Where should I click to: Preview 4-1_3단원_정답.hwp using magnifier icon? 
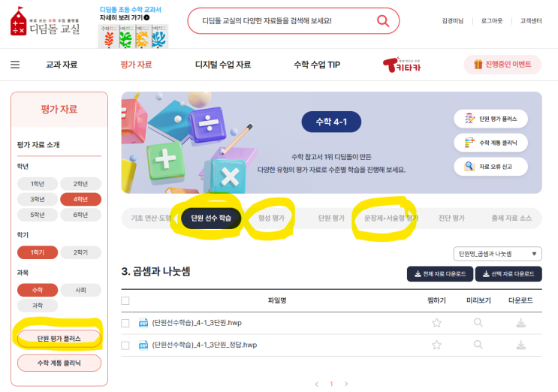478,345
